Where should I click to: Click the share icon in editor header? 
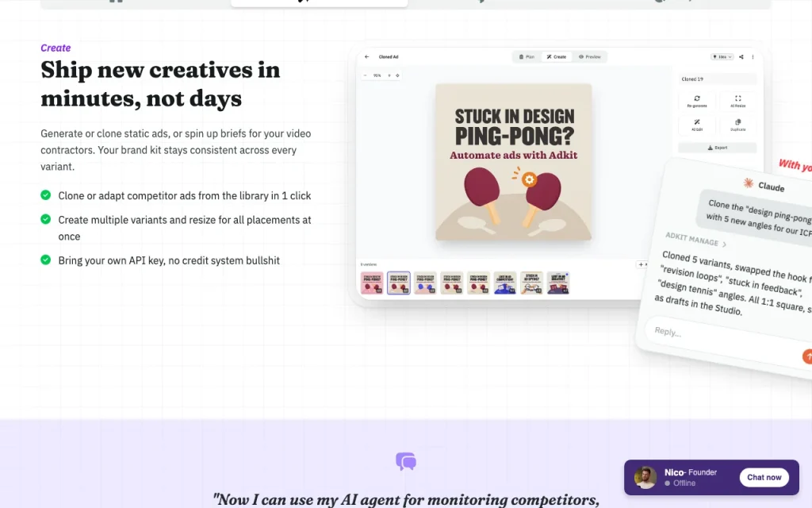741,57
